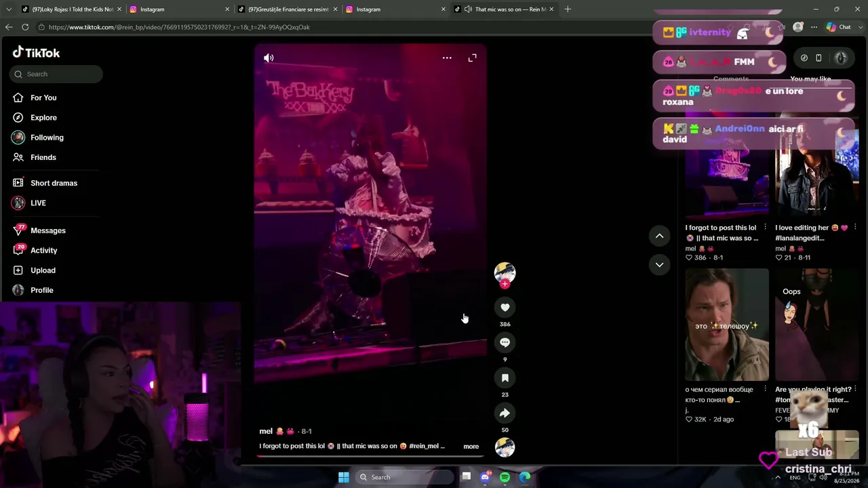Screen dimensions: 868x488
Task: Open the Get TikTok app phone icon
Action: pos(818,58)
